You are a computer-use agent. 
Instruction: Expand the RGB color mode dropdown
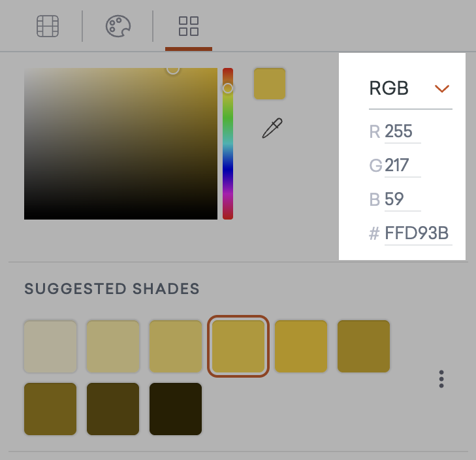(x=411, y=88)
